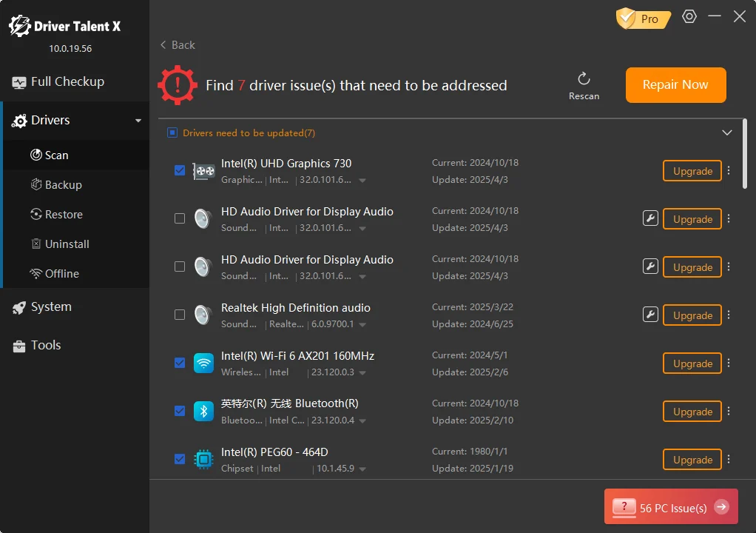The height and width of the screenshot is (533, 756).
Task: Open version dropdown for chipset driver 10.1.45.9
Action: [362, 469]
